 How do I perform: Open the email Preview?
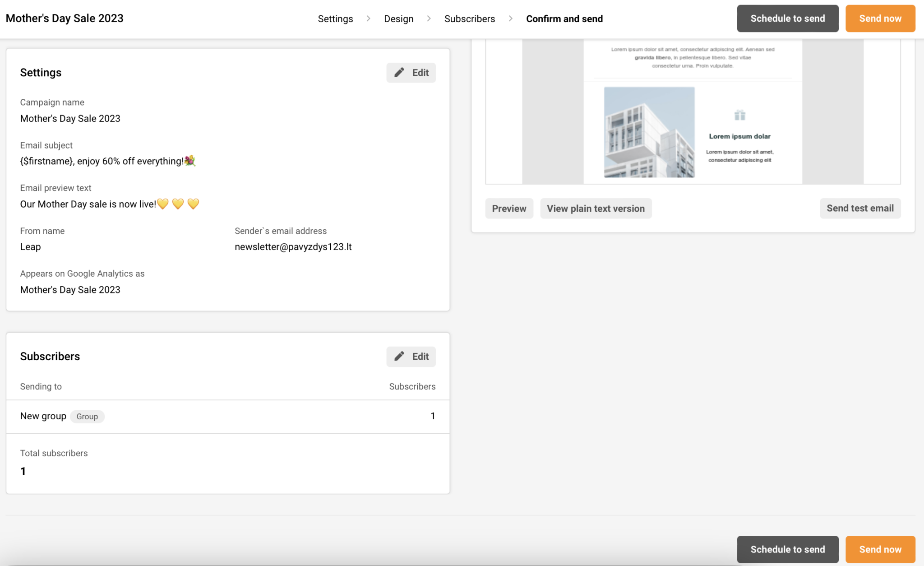click(509, 208)
